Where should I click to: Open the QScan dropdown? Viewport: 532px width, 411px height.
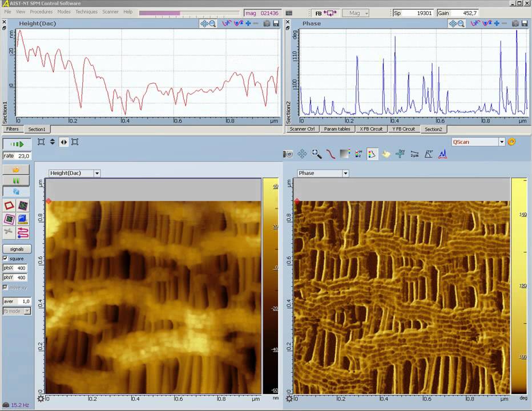[502, 142]
